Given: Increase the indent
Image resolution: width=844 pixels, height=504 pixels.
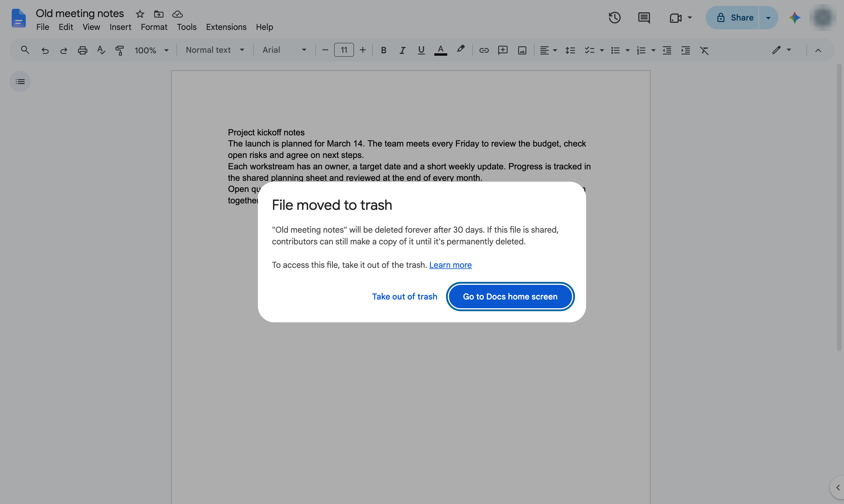Looking at the screenshot, I should tap(686, 50).
